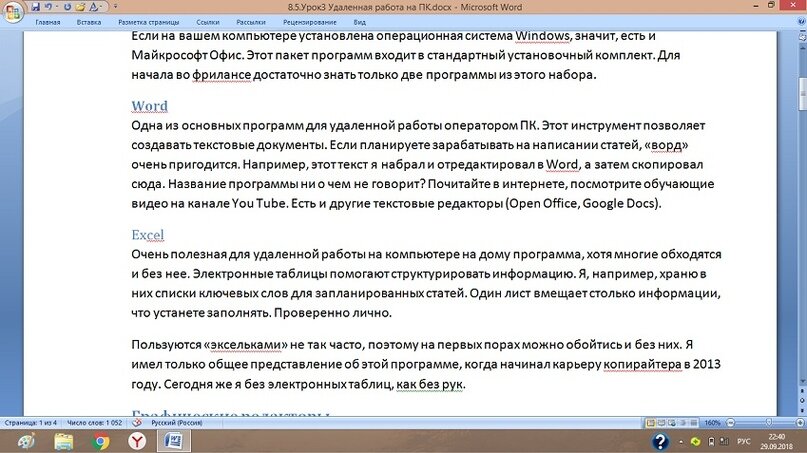Click the zoom in plus button
The width and height of the screenshot is (807, 453).
pyautogui.click(x=800, y=423)
